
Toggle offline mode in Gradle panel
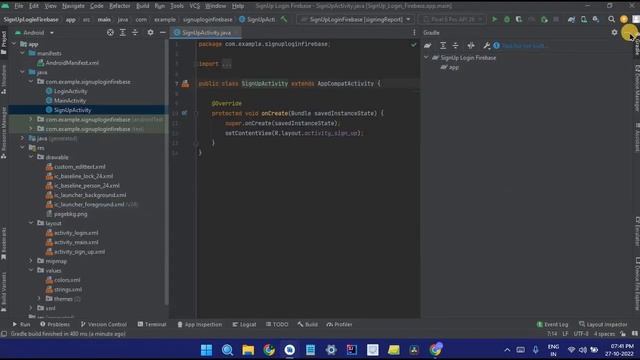[x=471, y=46]
